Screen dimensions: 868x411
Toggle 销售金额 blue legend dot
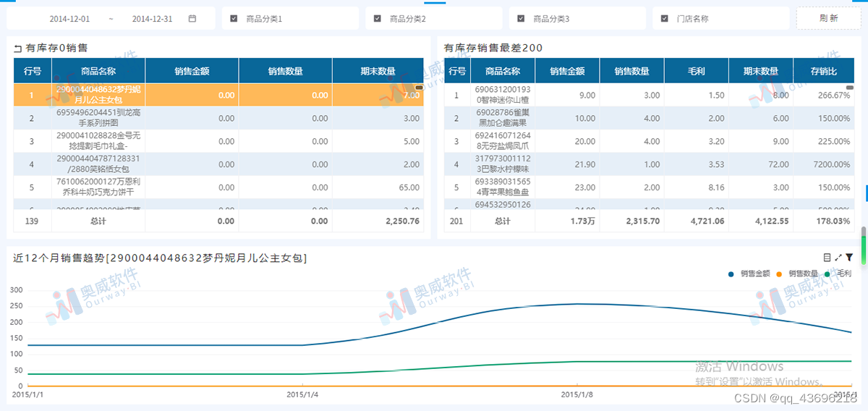(731, 274)
